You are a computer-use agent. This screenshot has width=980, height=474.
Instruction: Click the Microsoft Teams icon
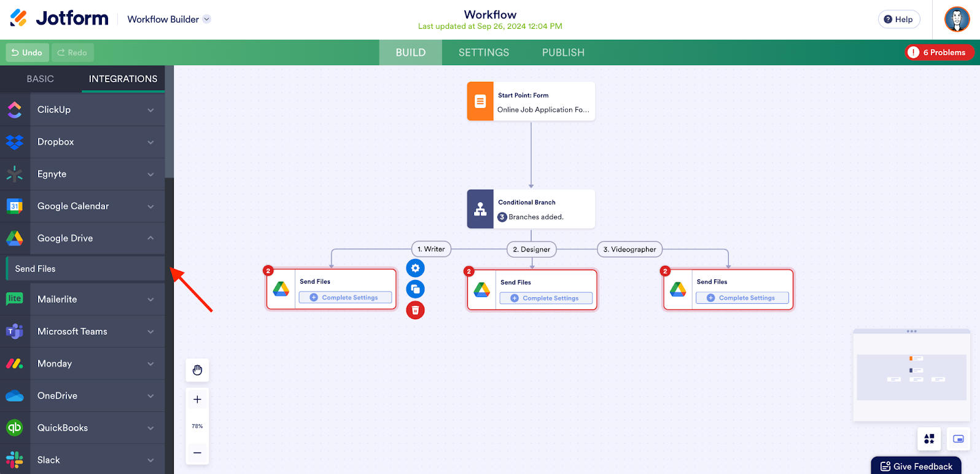pyautogui.click(x=15, y=332)
